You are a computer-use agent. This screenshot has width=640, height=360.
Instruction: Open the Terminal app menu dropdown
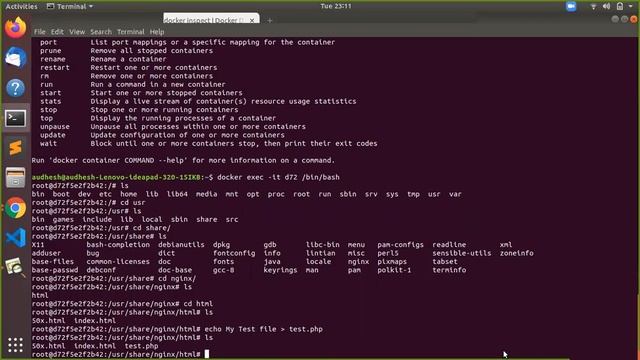point(70,6)
